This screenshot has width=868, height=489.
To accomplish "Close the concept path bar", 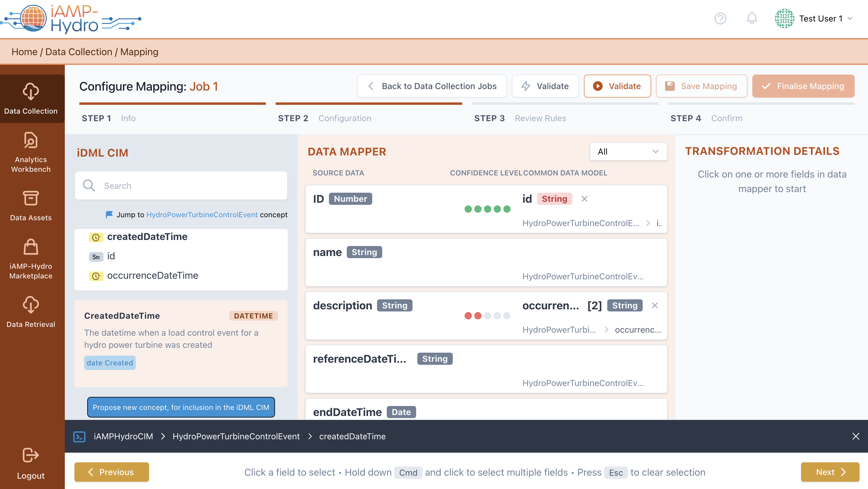I will click(855, 436).
